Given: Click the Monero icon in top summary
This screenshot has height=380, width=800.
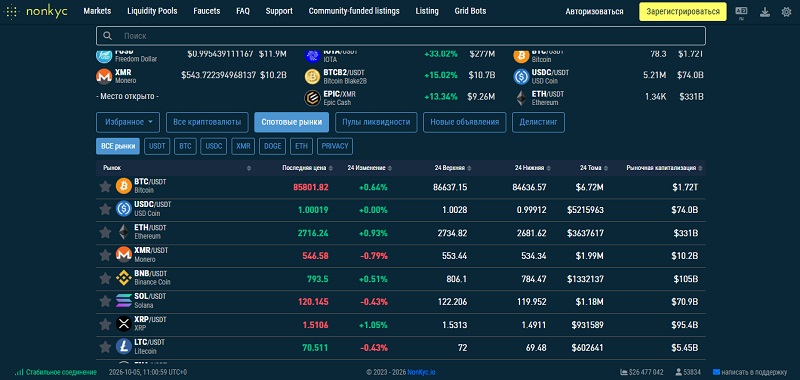Looking at the screenshot, I should click(x=104, y=77).
